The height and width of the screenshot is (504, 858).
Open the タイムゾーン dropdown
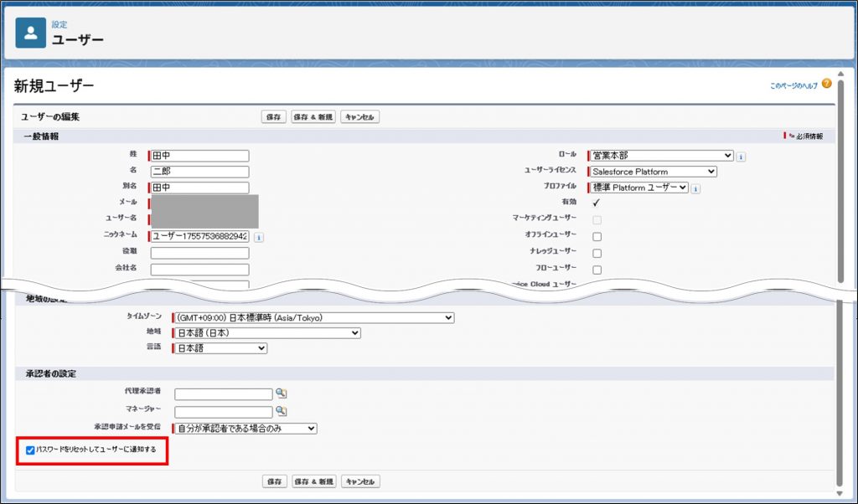click(313, 318)
